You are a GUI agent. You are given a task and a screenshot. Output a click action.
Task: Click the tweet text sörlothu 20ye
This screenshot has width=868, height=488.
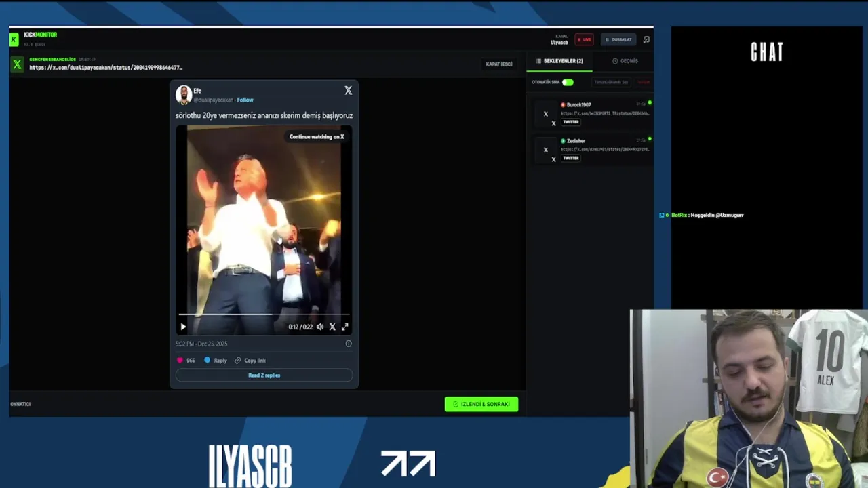[264, 115]
